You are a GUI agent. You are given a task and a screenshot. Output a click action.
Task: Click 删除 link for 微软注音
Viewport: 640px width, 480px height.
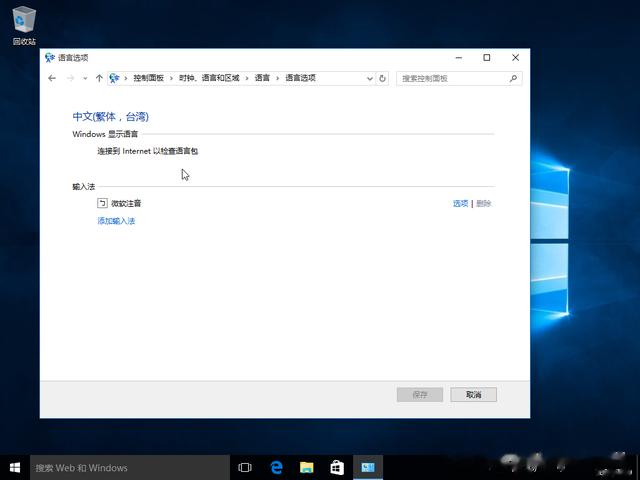pyautogui.click(x=484, y=203)
